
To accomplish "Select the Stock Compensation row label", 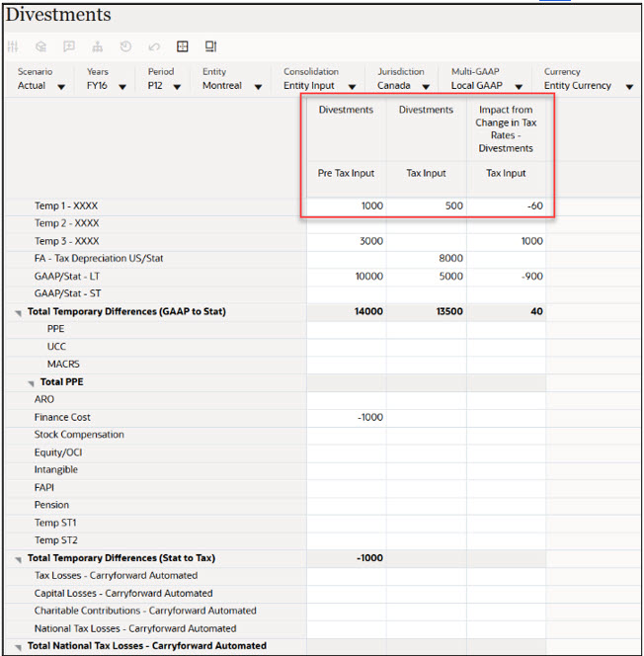I will pos(79,435).
